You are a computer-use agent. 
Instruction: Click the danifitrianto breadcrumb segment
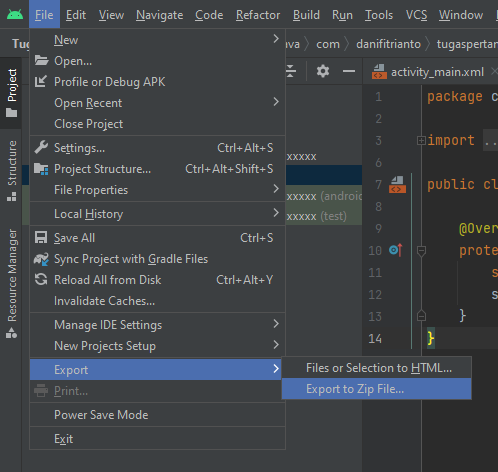(388, 44)
